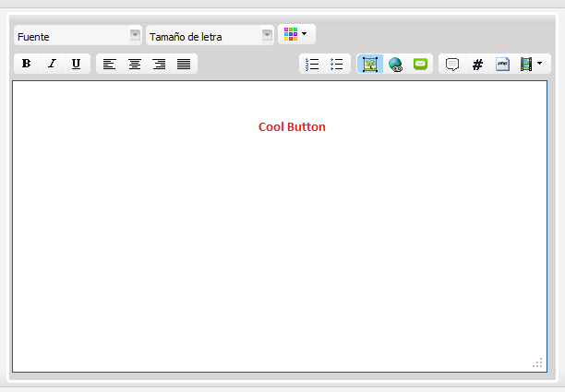The height and width of the screenshot is (392, 565).
Task: Align text to the left
Action: coord(109,65)
